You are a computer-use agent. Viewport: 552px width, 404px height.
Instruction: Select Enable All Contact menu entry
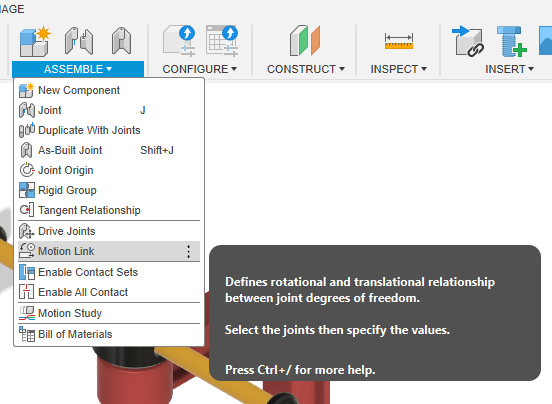point(109,292)
